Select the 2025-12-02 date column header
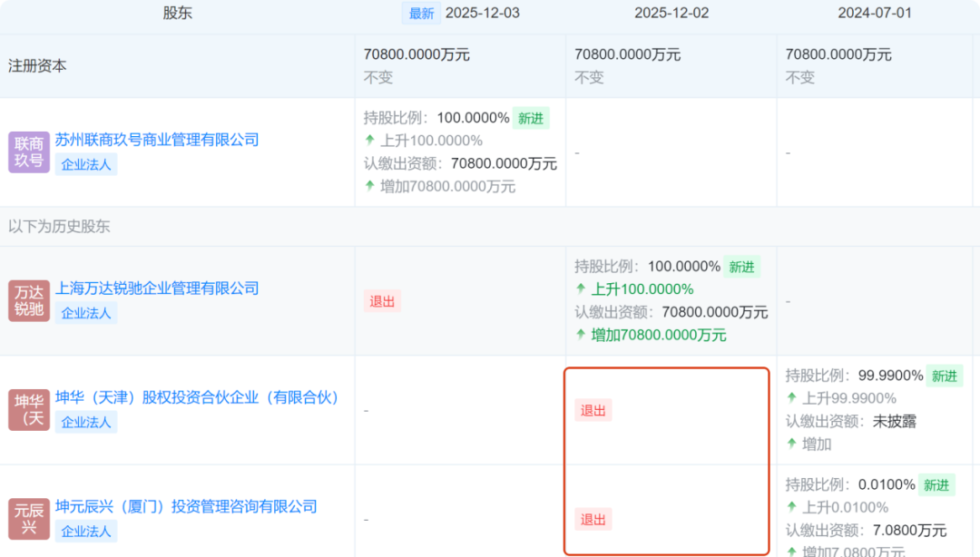The width and height of the screenshot is (980, 557). pyautogui.click(x=671, y=14)
